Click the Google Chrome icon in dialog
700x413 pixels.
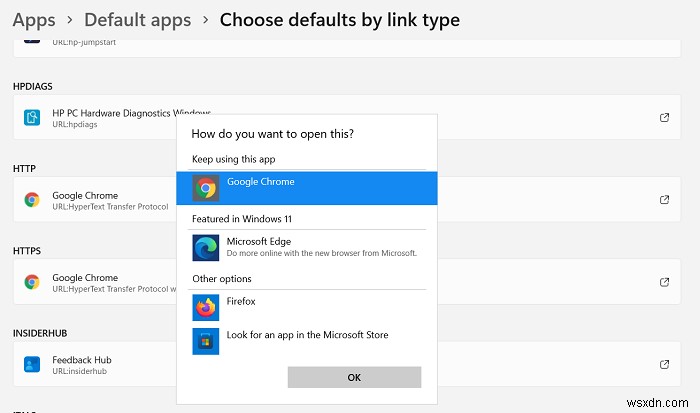206,188
